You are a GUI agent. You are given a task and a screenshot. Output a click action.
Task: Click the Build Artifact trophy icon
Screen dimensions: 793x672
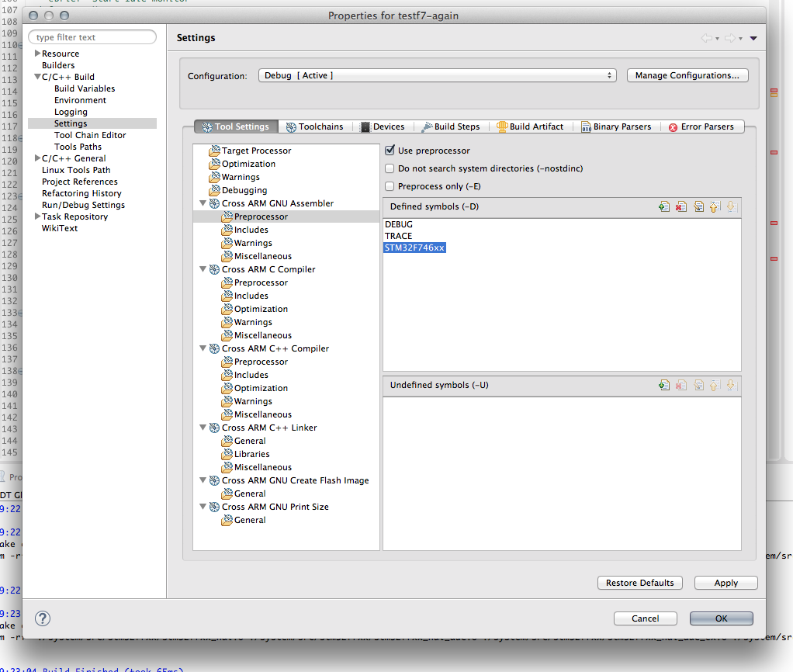coord(502,127)
